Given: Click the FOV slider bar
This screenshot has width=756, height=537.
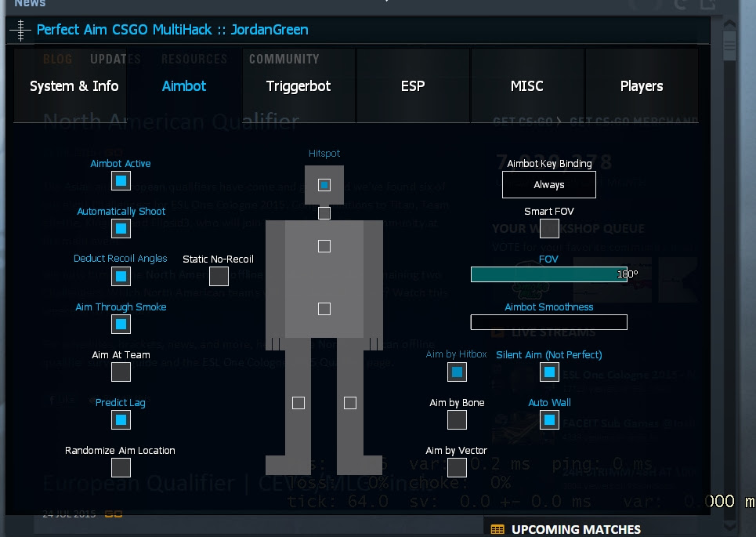Looking at the screenshot, I should point(549,274).
